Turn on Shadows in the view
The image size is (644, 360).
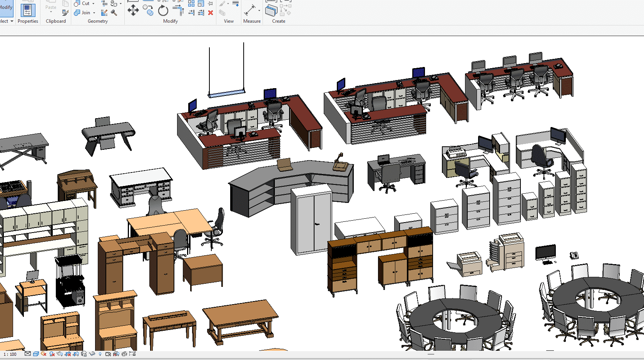tap(52, 354)
